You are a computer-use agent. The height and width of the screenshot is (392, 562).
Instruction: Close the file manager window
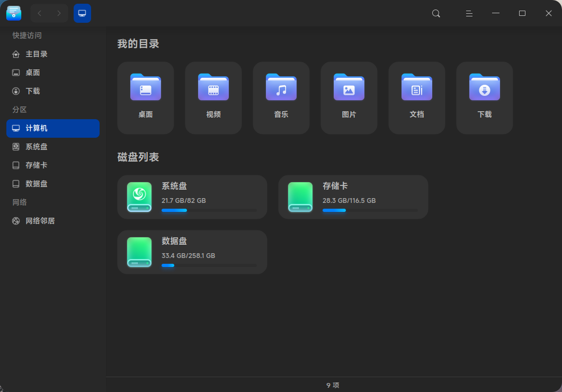coord(548,13)
